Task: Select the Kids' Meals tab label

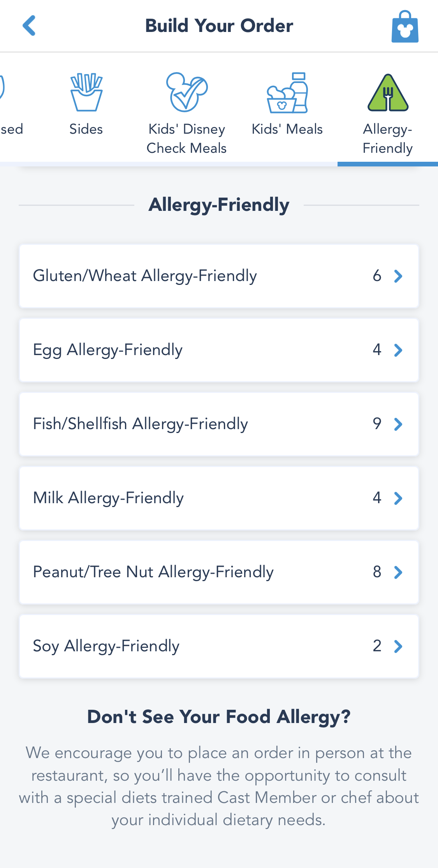Action: pyautogui.click(x=287, y=129)
